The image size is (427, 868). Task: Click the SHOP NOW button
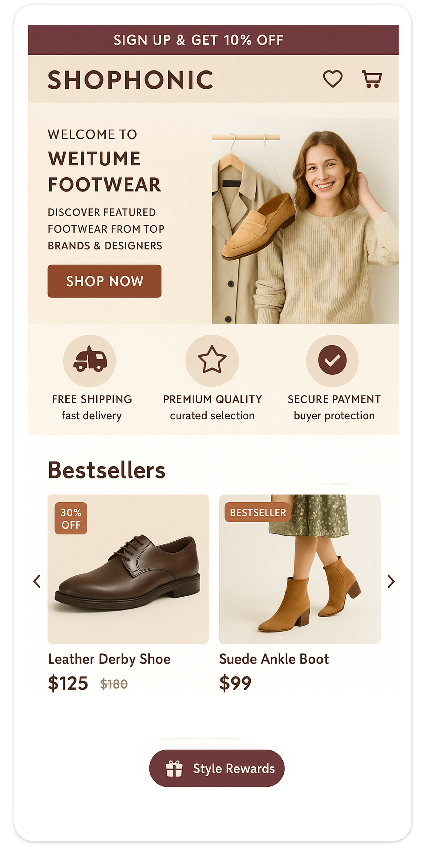[x=104, y=281]
